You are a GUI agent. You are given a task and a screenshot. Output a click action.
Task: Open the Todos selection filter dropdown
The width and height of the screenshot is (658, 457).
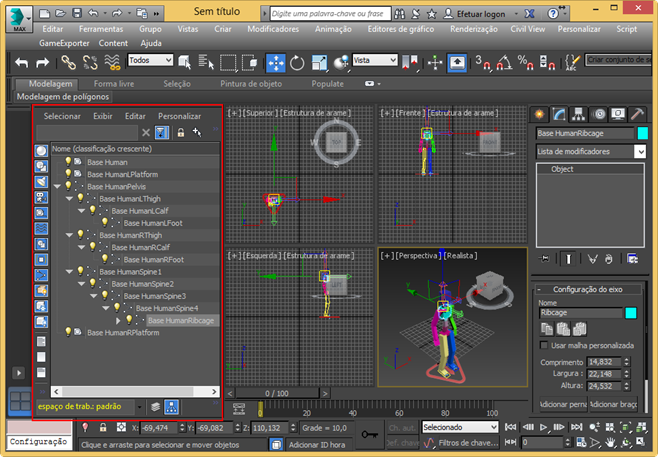pyautogui.click(x=150, y=60)
